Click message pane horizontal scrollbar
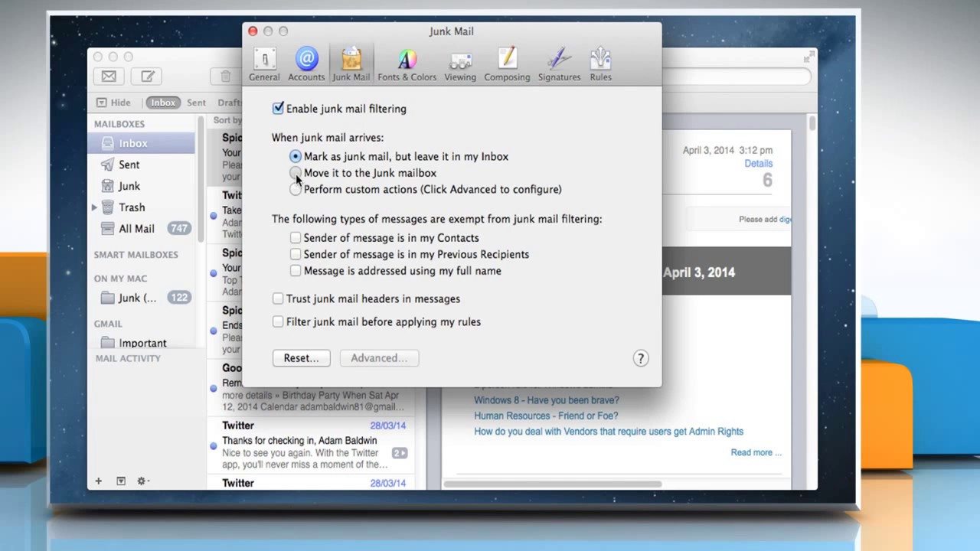 click(553, 484)
